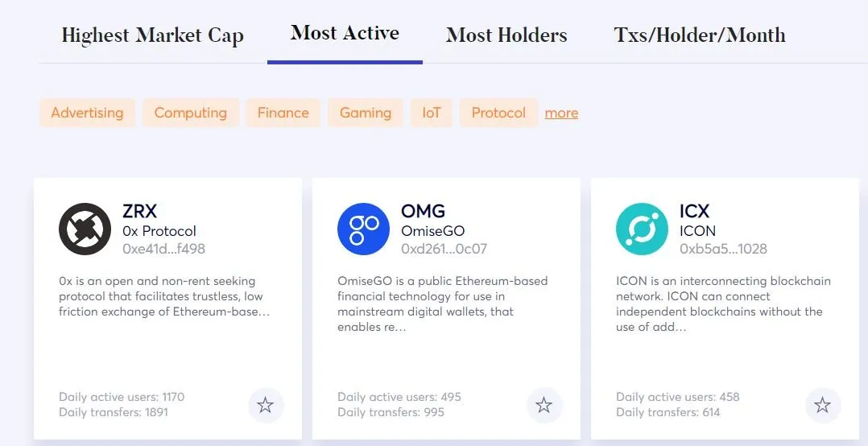868x446 pixels.
Task: Star the OMG token card
Action: (x=544, y=405)
